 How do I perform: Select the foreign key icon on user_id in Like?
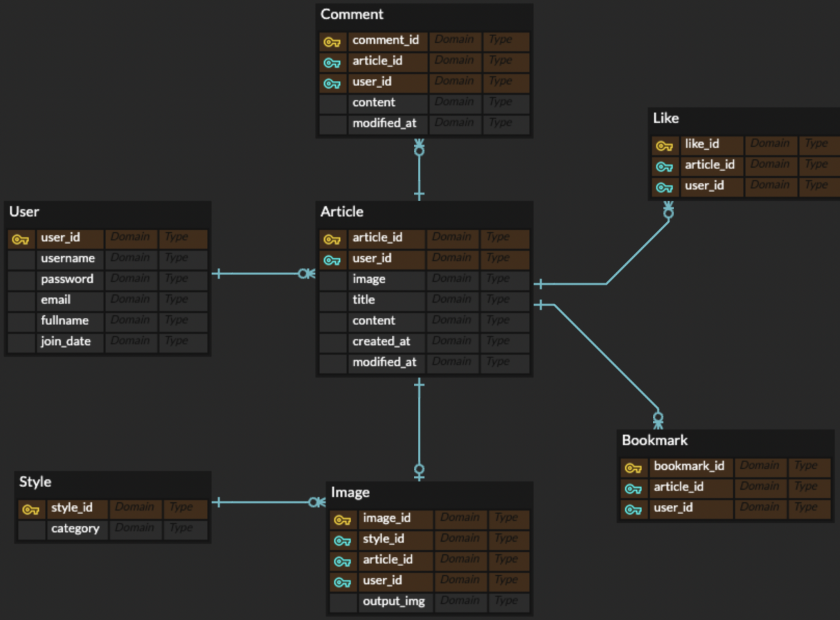coord(665,187)
